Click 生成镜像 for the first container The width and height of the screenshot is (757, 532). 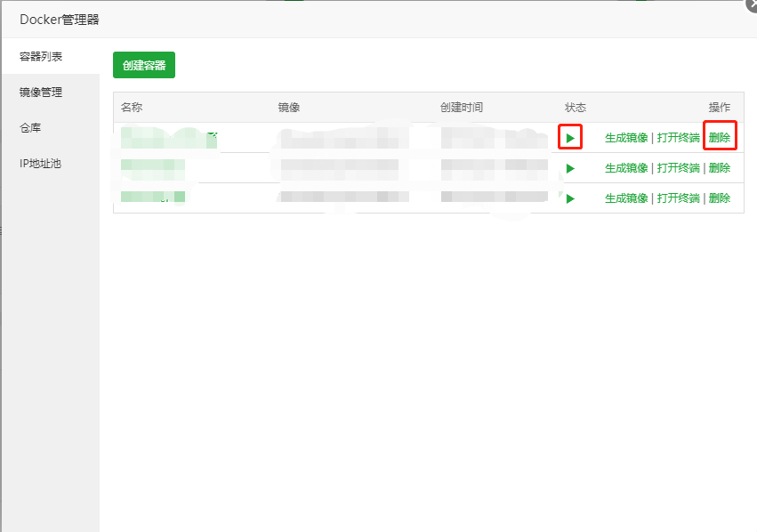point(626,138)
